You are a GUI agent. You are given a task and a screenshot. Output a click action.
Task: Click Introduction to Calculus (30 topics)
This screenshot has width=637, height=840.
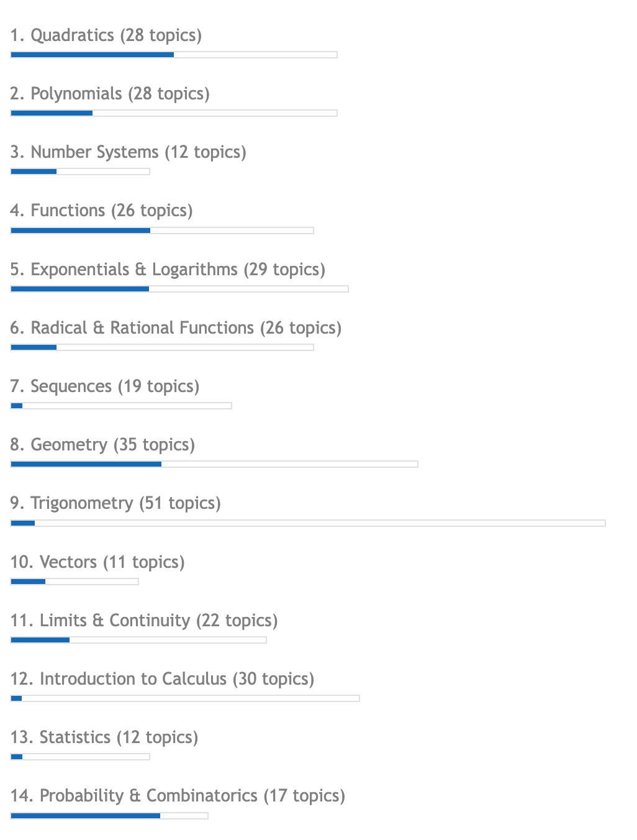pyautogui.click(x=162, y=679)
